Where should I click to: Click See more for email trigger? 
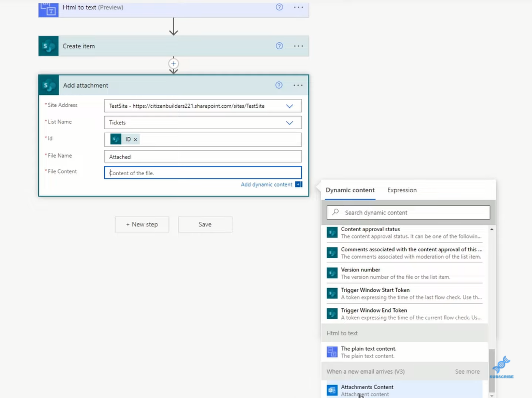point(467,372)
